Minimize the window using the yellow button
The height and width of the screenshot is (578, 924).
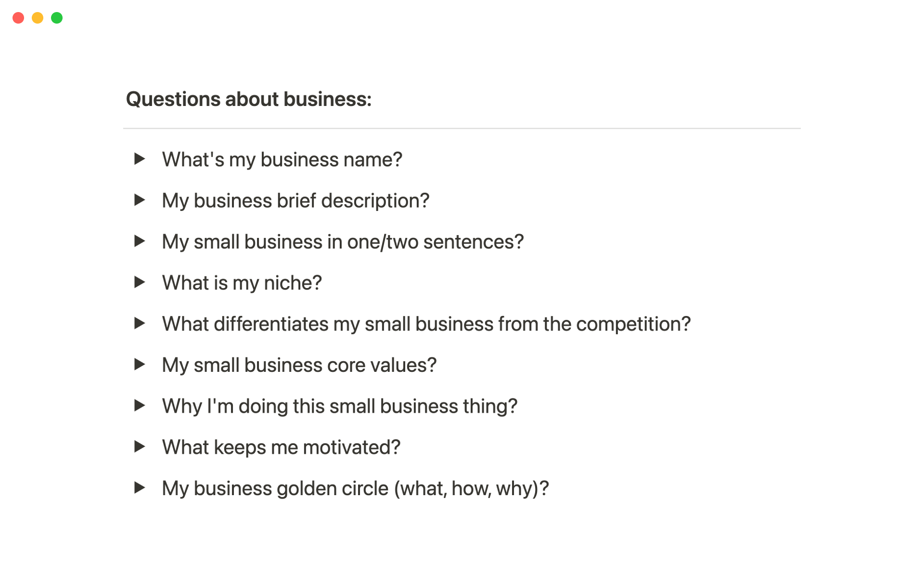pyautogui.click(x=38, y=18)
